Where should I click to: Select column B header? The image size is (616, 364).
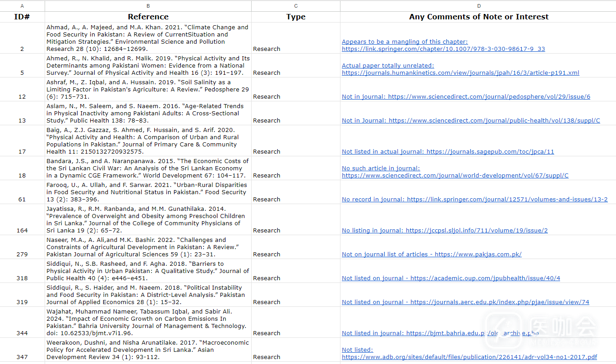(148, 6)
